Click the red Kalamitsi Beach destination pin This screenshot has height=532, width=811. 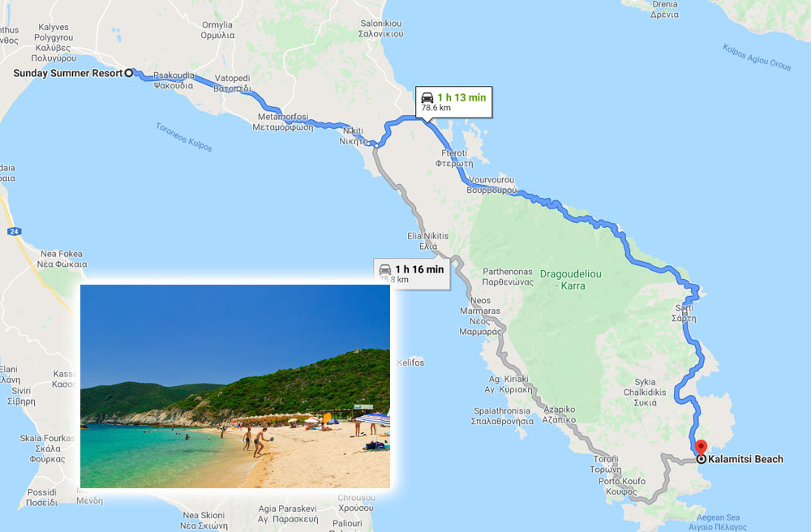701,447
